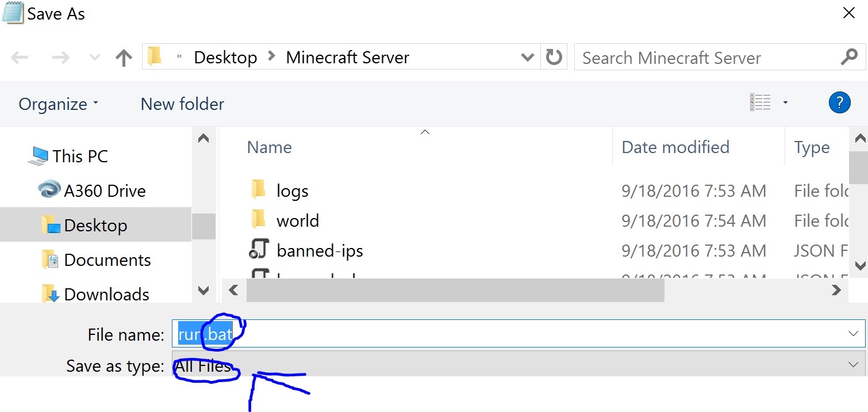Viewport: 868px width, 412px height.
Task: Click the File name text field
Action: coord(517,334)
